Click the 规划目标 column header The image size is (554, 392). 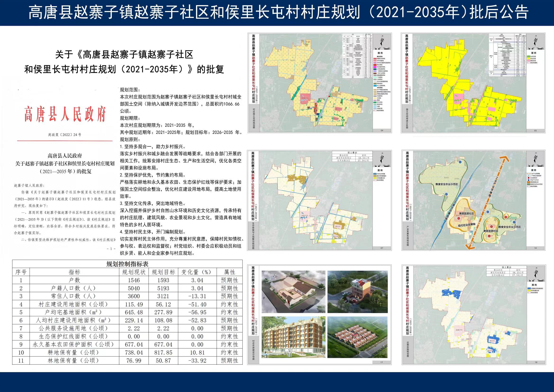click(163, 272)
